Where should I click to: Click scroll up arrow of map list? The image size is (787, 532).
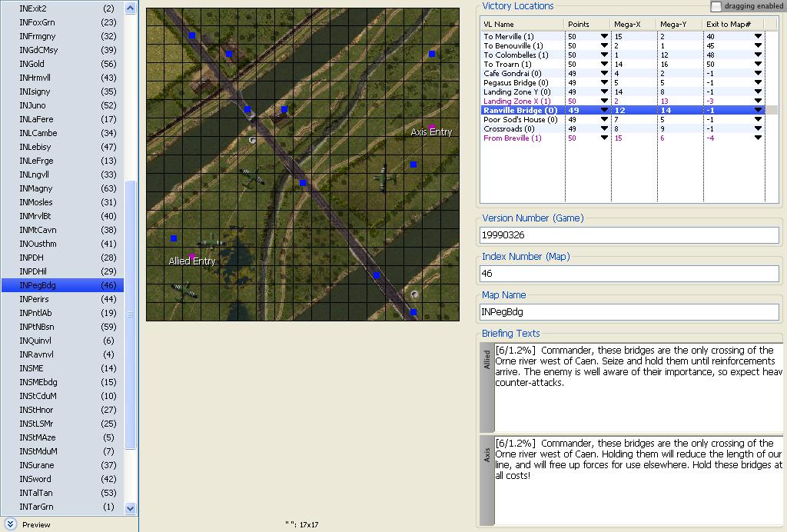click(x=131, y=8)
